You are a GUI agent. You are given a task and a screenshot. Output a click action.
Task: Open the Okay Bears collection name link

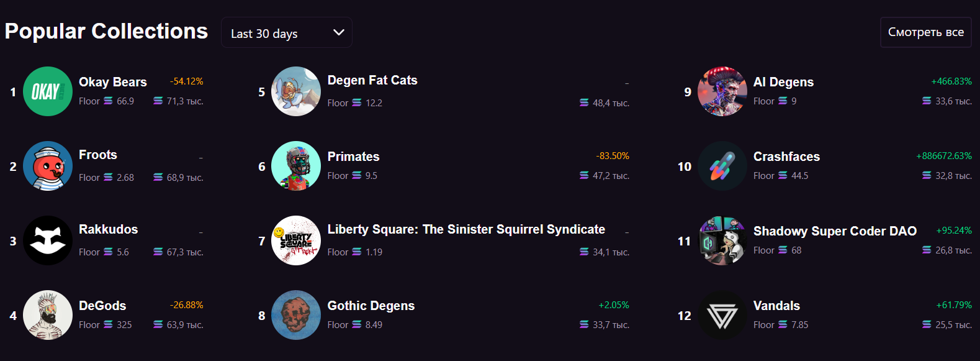tap(113, 82)
